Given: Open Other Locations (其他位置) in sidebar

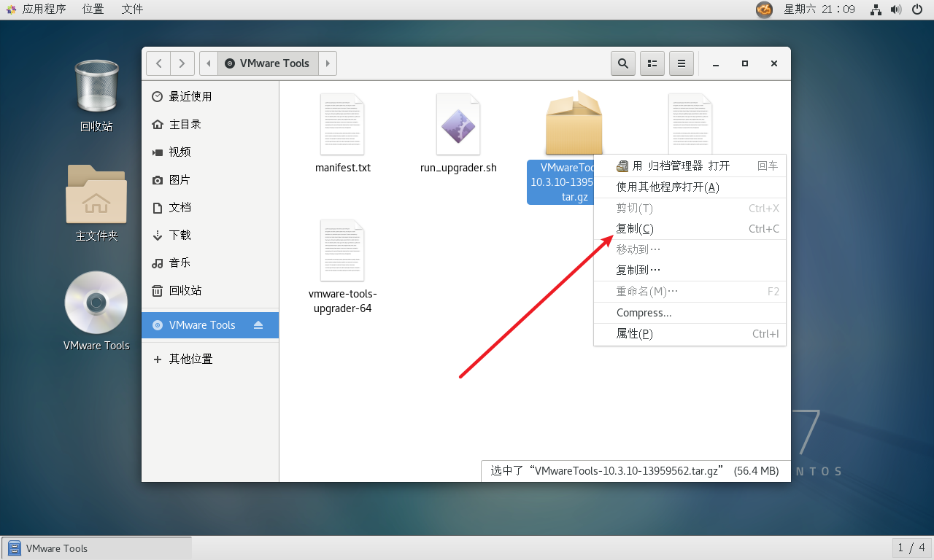Looking at the screenshot, I should 210,359.
